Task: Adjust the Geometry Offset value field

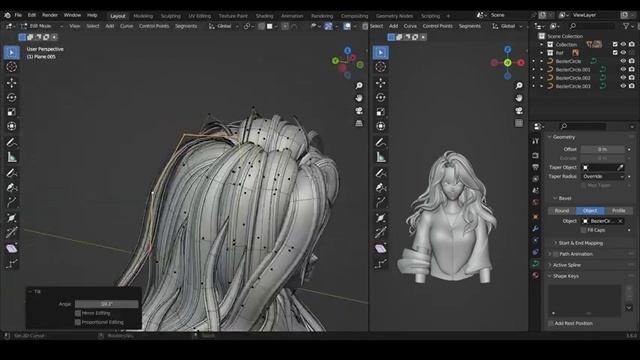Action: point(602,149)
